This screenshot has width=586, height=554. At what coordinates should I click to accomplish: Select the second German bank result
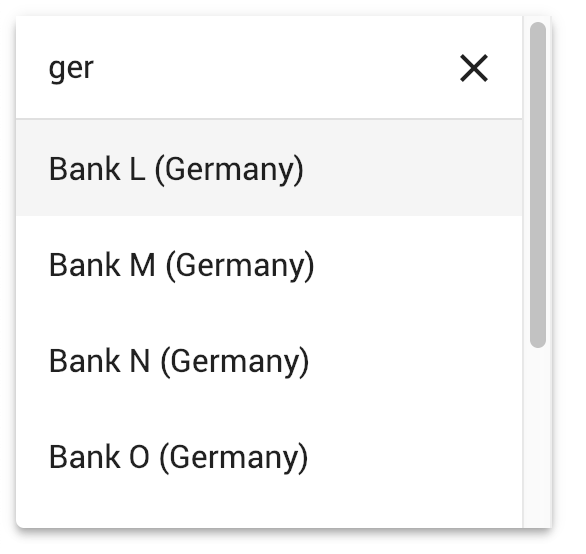269,264
